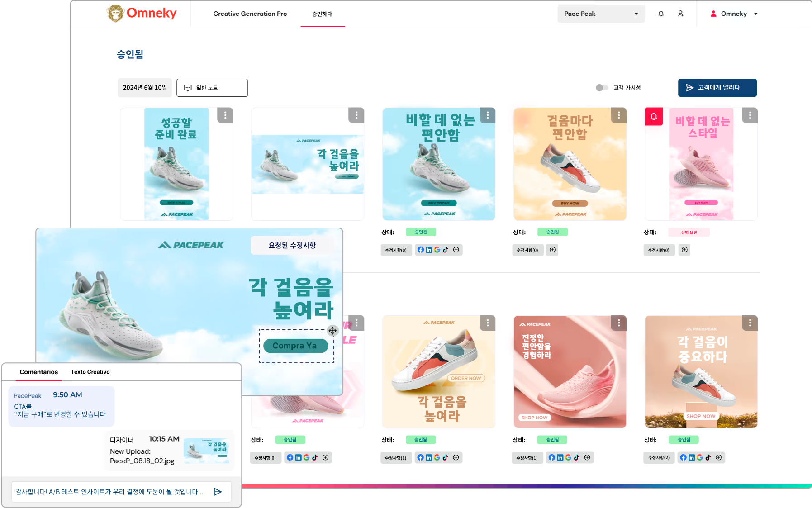
Task: Click the PaceP_08.18_02.jpg file name
Action: coord(142,461)
